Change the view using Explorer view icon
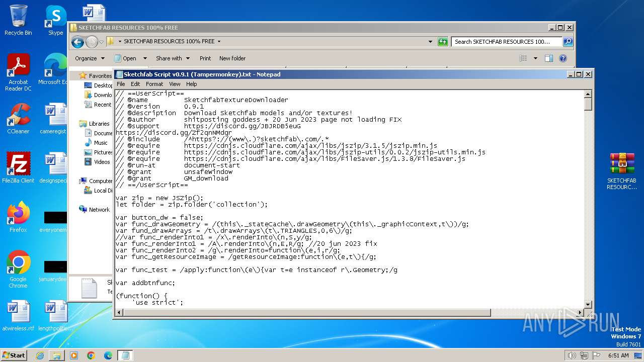This screenshot has width=644, height=362. (x=523, y=58)
